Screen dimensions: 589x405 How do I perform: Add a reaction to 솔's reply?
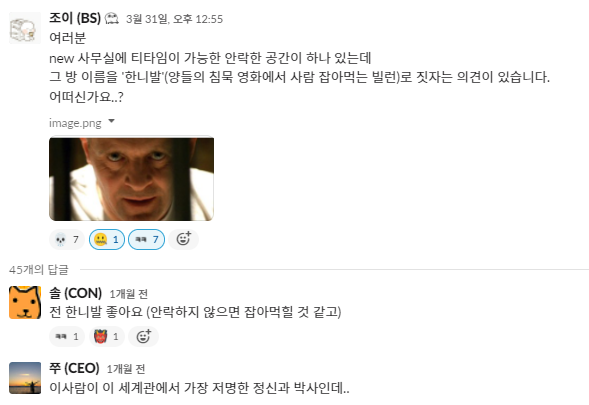pyautogui.click(x=143, y=336)
